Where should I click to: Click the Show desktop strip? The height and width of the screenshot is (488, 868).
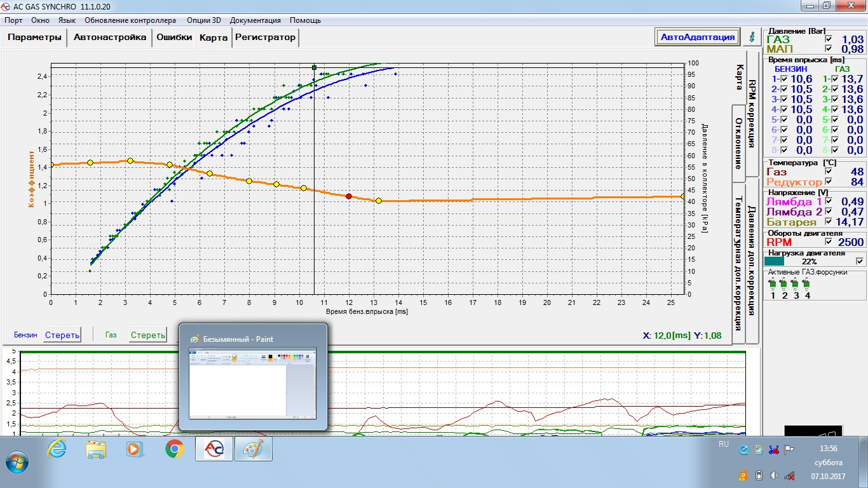coord(864,462)
